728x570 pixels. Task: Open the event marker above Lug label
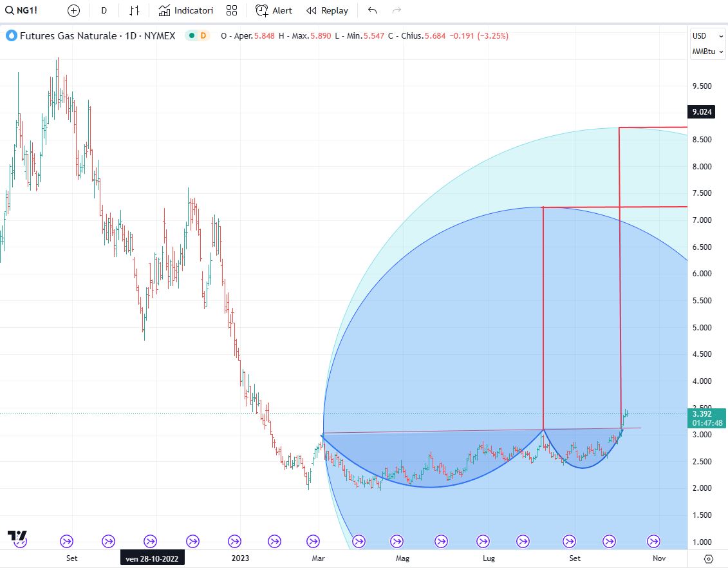(x=483, y=541)
